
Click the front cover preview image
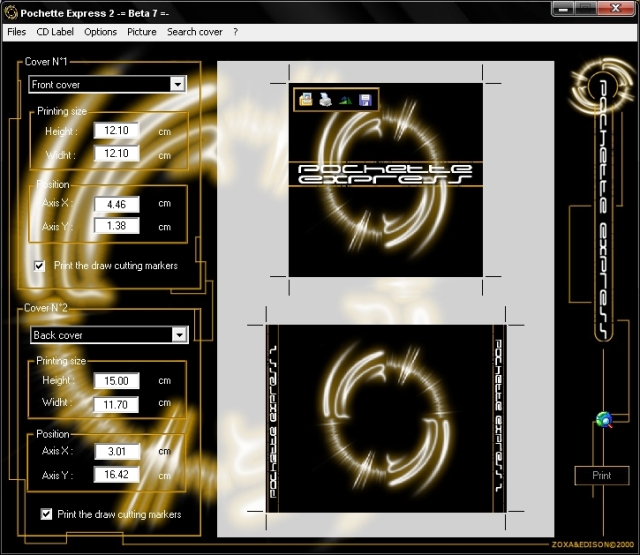tap(386, 180)
